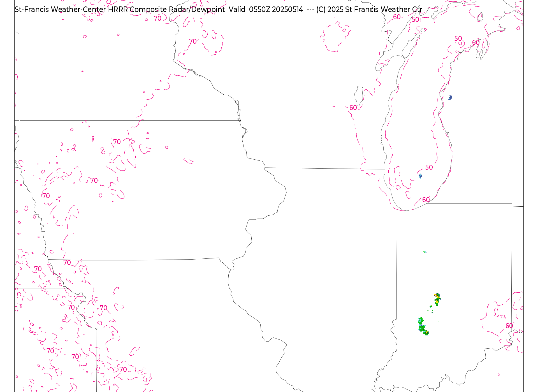Click the dark blue radar echo on Michigan's western shore
The width and height of the screenshot is (538, 392).
pyautogui.click(x=450, y=97)
